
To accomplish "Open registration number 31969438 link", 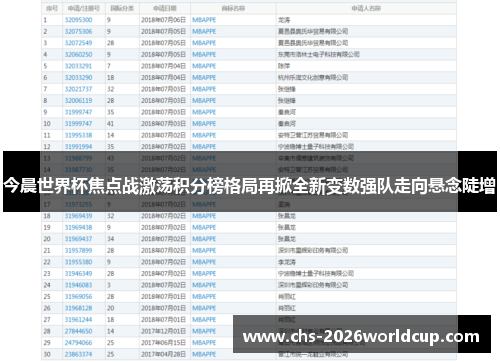I will (x=78, y=228).
